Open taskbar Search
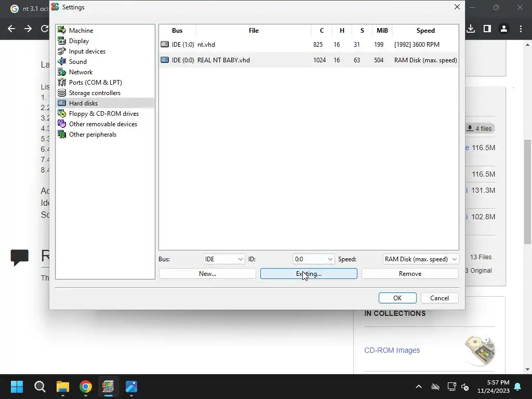532x399 pixels. click(39, 387)
